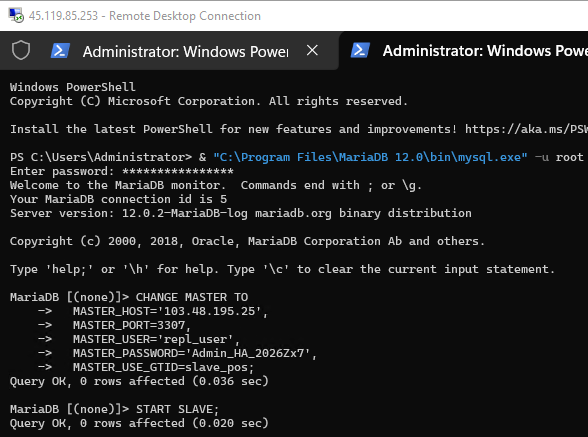This screenshot has height=437, width=588.
Task: Click the MASTER_HOST='103.48.195.25' line
Action: (x=170, y=311)
